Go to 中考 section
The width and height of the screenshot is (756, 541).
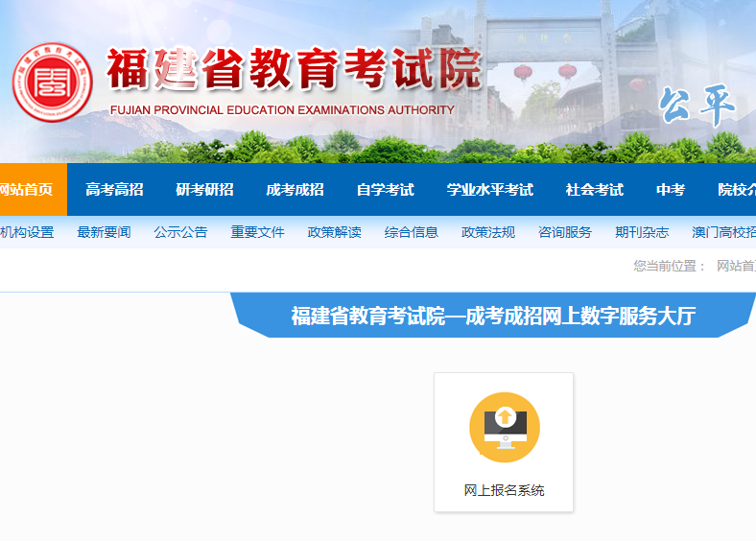click(x=671, y=190)
